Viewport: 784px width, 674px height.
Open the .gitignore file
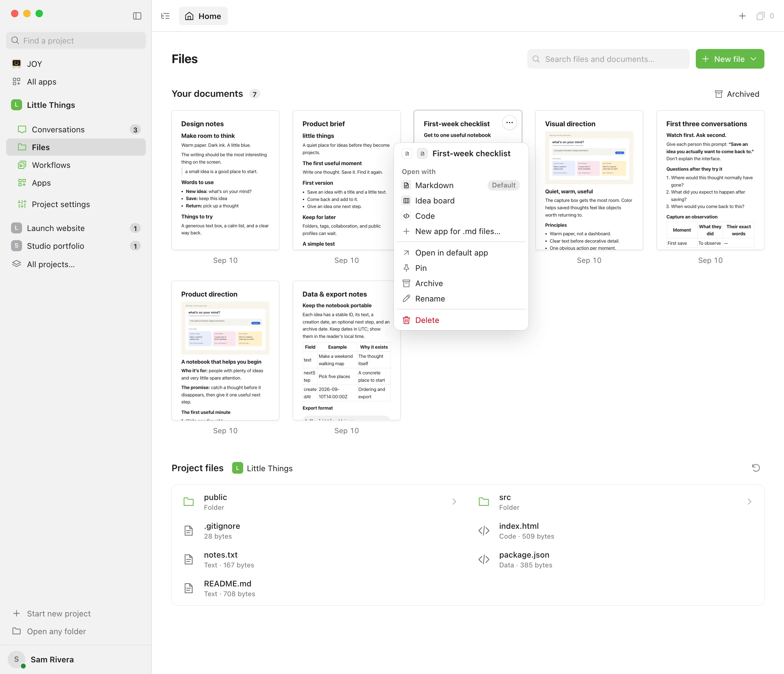[x=320, y=531]
